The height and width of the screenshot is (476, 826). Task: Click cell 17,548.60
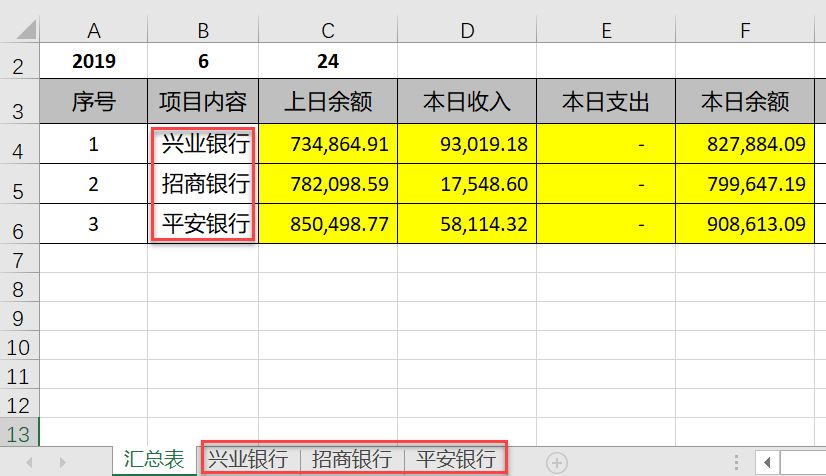pos(467,184)
